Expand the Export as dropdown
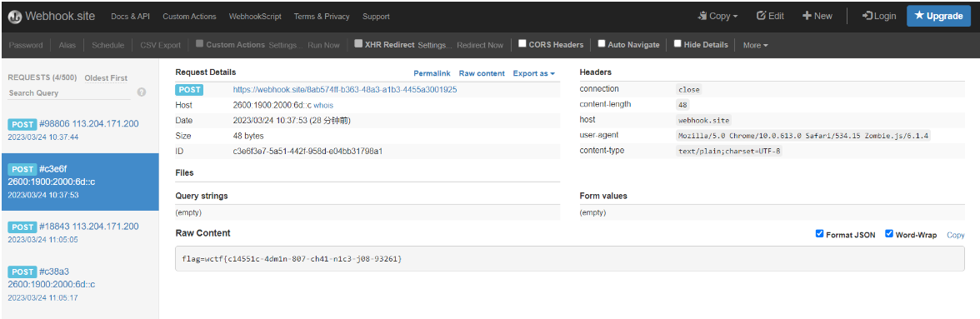This screenshot has width=980, height=319. 533,73
